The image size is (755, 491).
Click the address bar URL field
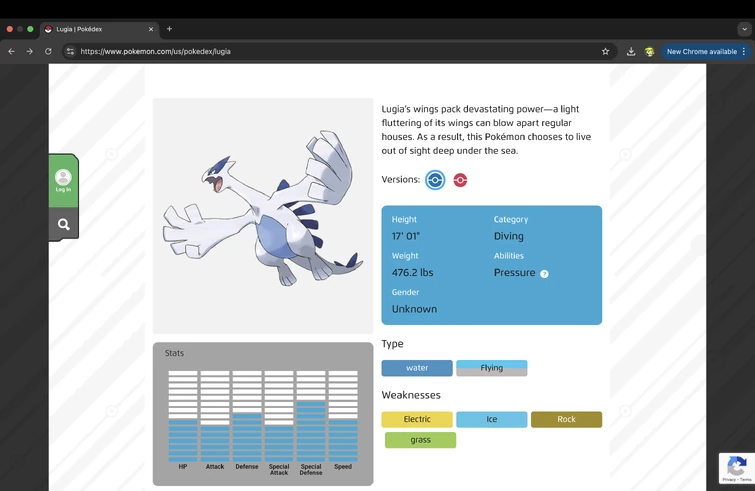pyautogui.click(x=337, y=52)
